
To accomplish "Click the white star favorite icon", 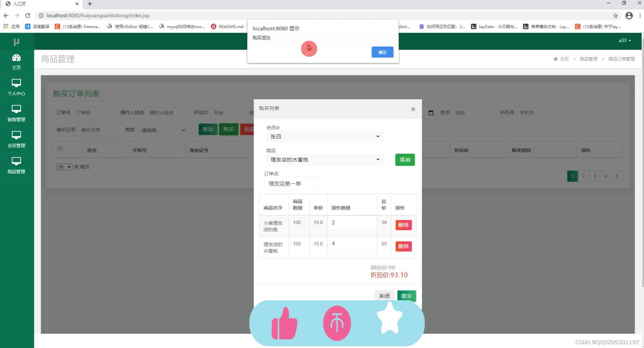I will (x=390, y=318).
